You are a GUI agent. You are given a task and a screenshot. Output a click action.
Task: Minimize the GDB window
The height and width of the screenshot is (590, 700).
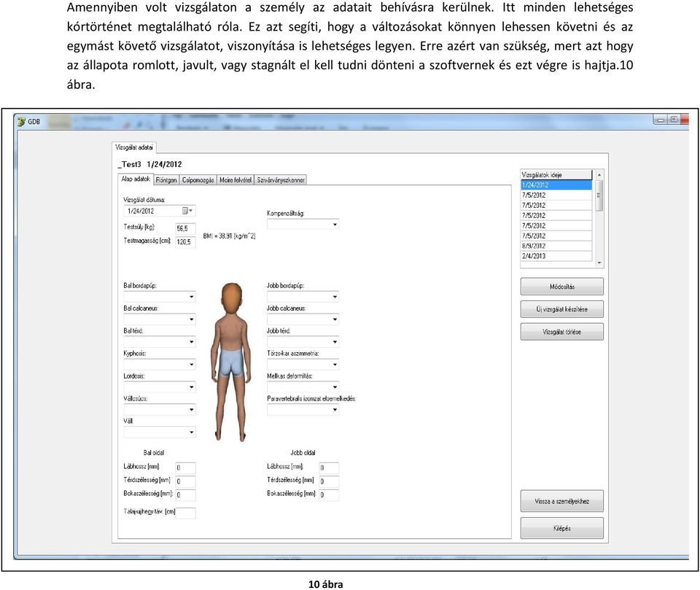point(661,120)
